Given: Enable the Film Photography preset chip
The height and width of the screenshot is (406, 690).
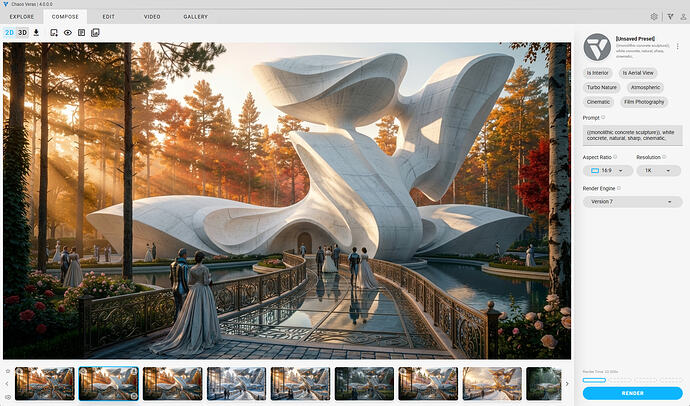Looking at the screenshot, I should pos(642,101).
